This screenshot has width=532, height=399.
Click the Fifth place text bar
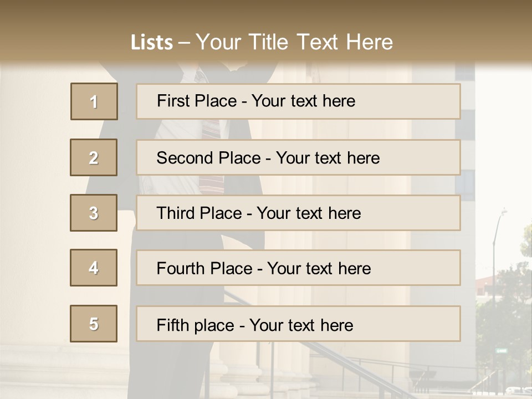[x=298, y=324]
